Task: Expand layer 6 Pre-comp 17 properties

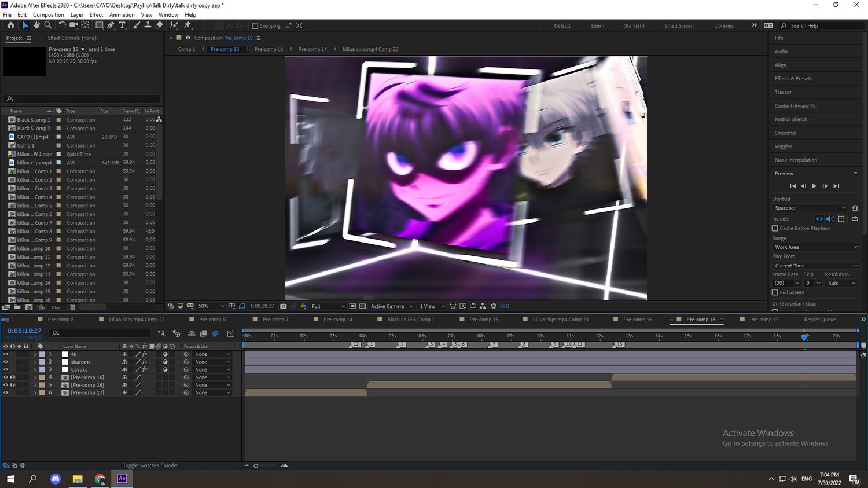Action: (x=35, y=392)
